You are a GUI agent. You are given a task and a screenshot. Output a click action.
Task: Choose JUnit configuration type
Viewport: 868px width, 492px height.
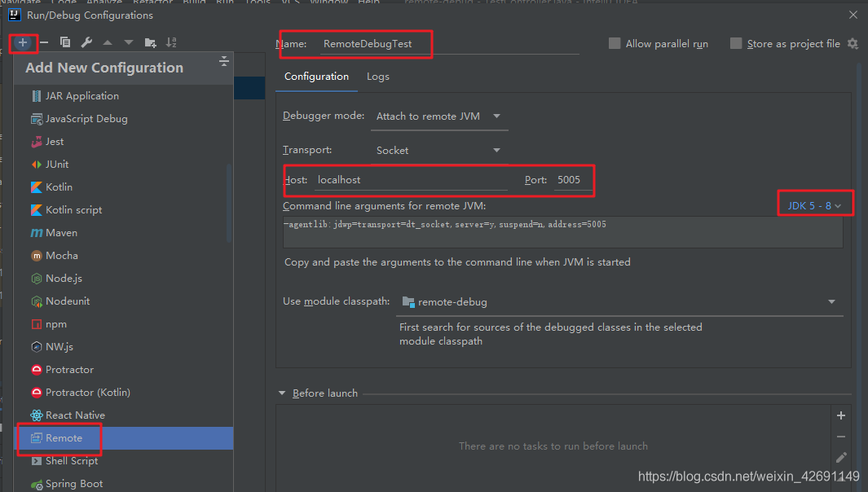pyautogui.click(x=123, y=164)
